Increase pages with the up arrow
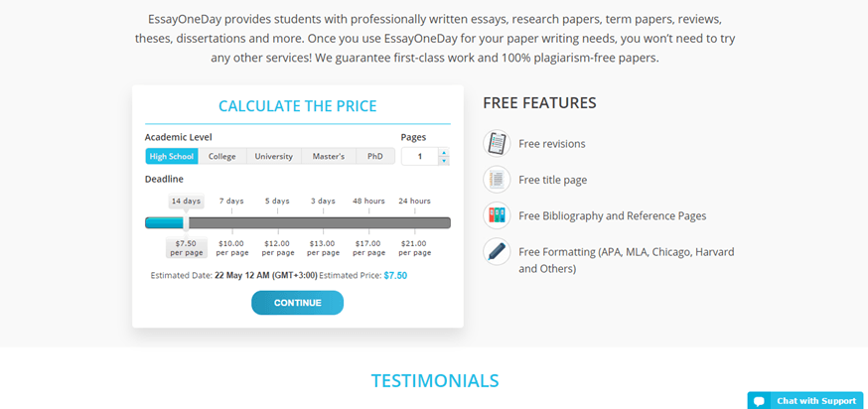The height and width of the screenshot is (409, 868). coord(443,152)
